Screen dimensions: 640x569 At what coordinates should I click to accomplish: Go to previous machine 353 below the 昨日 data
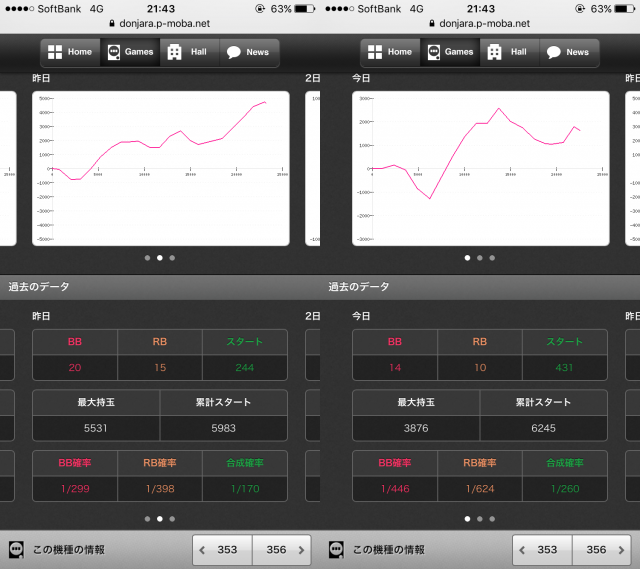click(x=222, y=549)
